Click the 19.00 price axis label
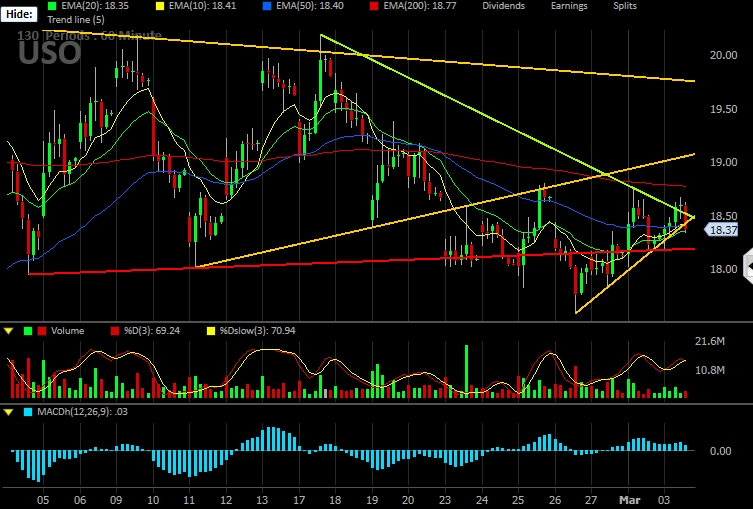Viewport: 753px width, 509px height. point(724,162)
